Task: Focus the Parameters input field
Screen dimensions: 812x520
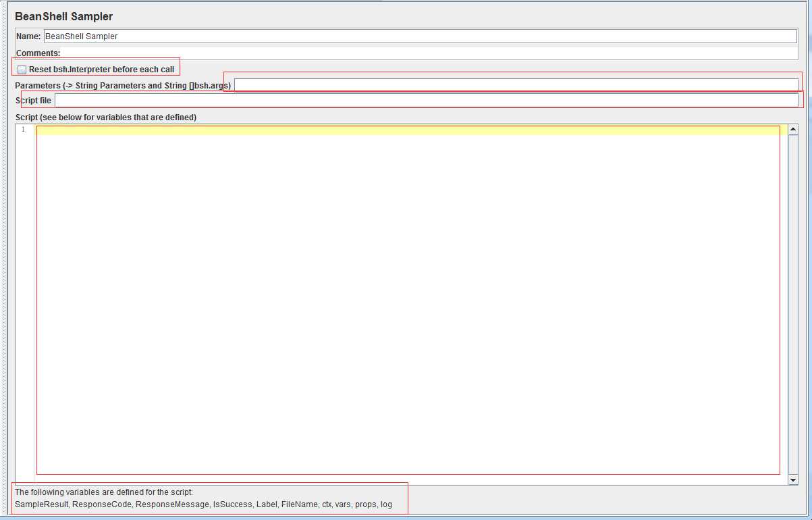Action: click(516, 85)
